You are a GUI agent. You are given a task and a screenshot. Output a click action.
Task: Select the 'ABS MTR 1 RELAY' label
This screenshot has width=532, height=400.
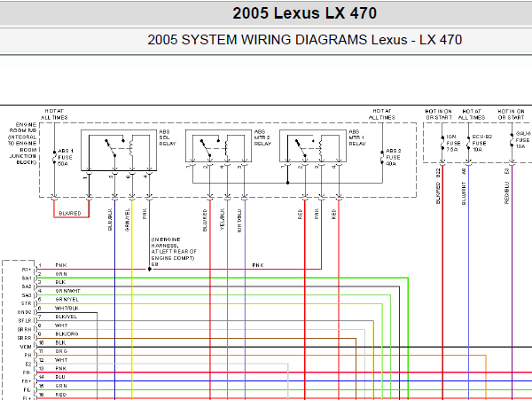(357, 137)
